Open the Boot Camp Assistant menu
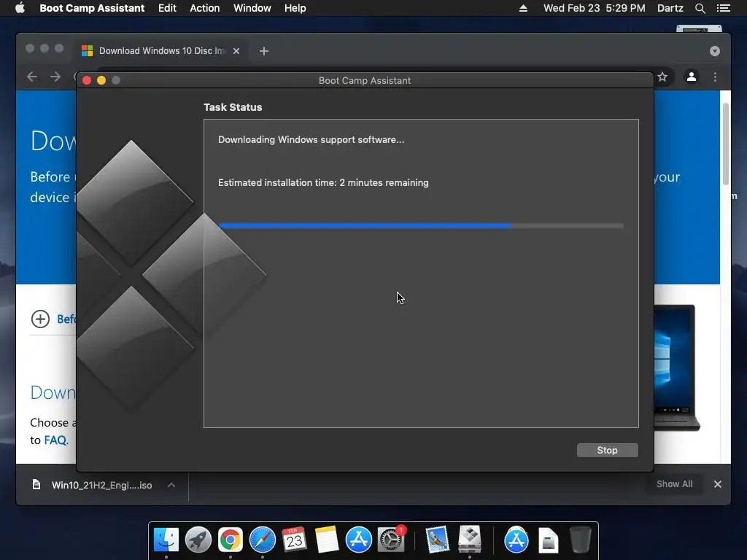The width and height of the screenshot is (747, 560). click(92, 8)
